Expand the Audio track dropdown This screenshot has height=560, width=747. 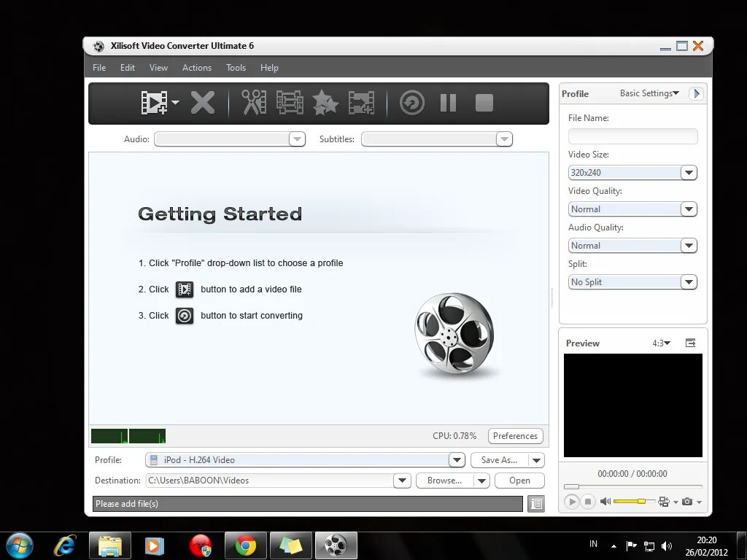tap(297, 139)
